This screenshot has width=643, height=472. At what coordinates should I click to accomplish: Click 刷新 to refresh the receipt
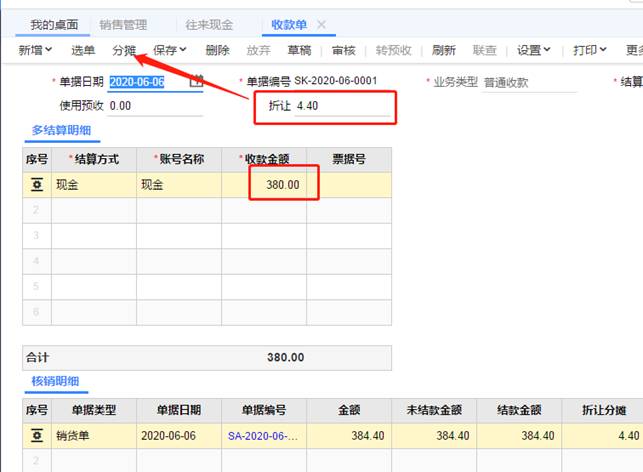click(x=443, y=50)
